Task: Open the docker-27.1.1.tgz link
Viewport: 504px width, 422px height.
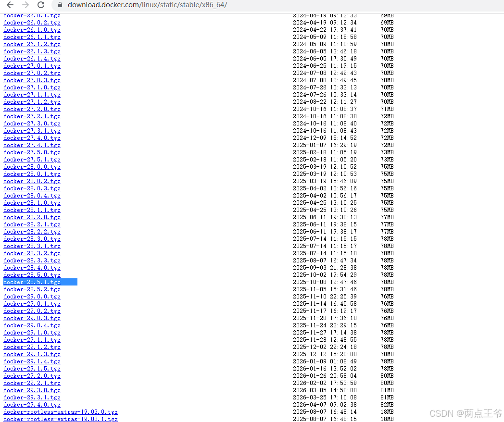Action: tap(32, 94)
